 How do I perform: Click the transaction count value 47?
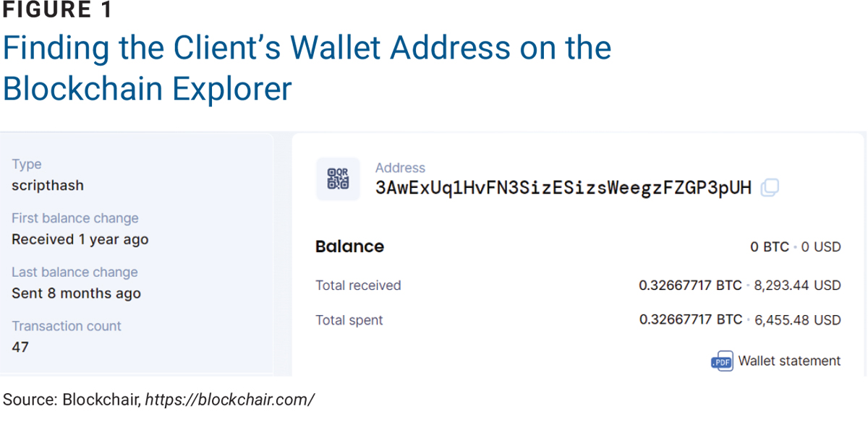point(20,347)
